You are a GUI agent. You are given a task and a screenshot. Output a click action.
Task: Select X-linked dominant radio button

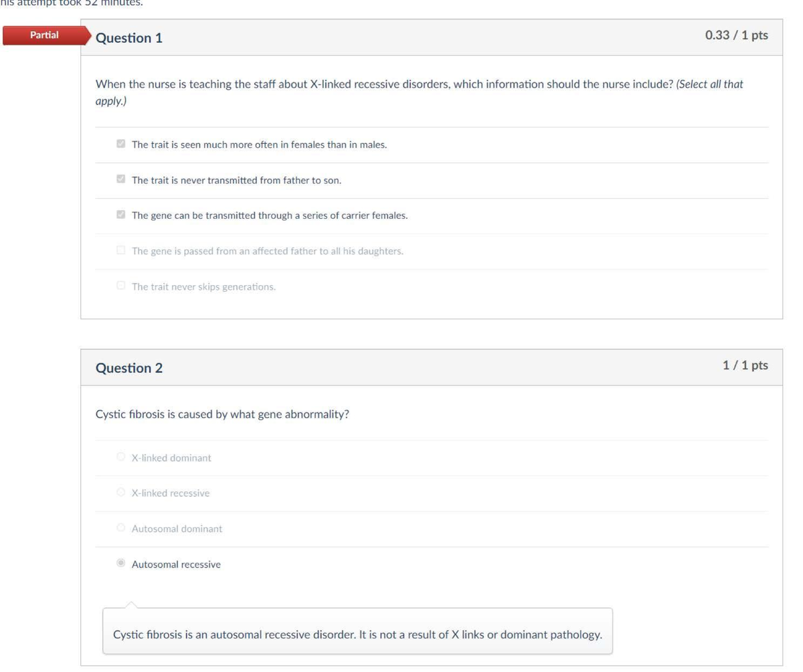(120, 457)
